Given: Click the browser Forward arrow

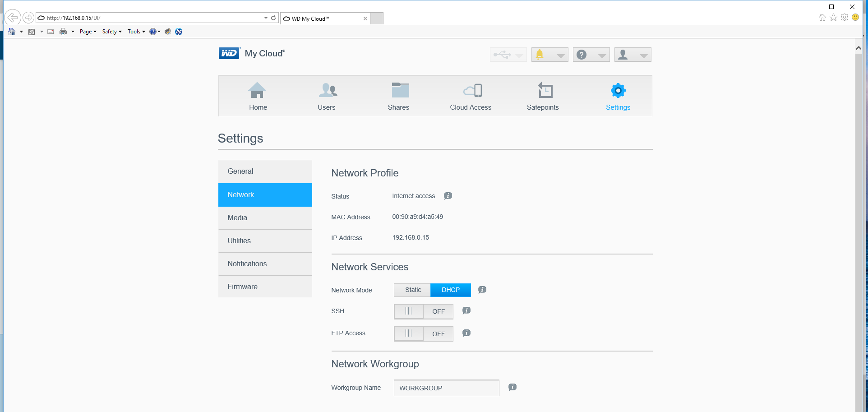Looking at the screenshot, I should pos(28,18).
